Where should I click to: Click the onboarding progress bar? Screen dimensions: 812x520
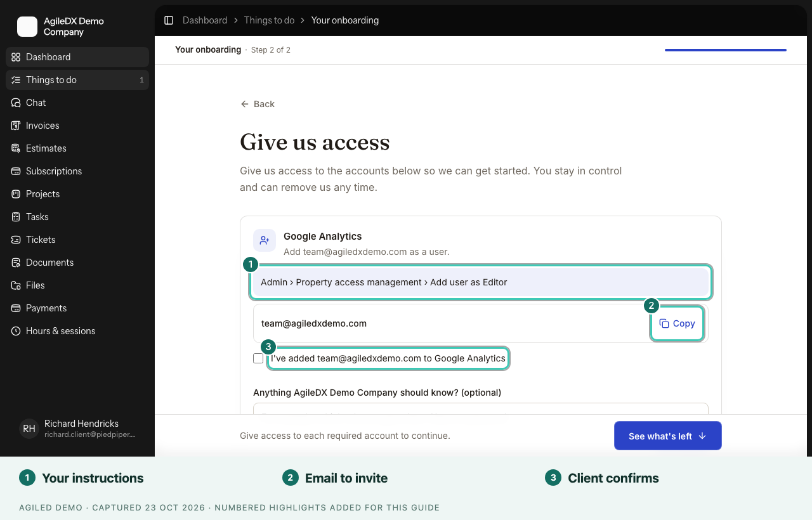tap(726, 50)
